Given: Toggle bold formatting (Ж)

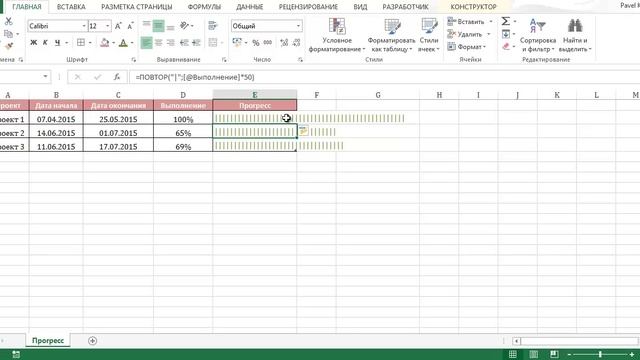Looking at the screenshot, I should pyautogui.click(x=33, y=42).
